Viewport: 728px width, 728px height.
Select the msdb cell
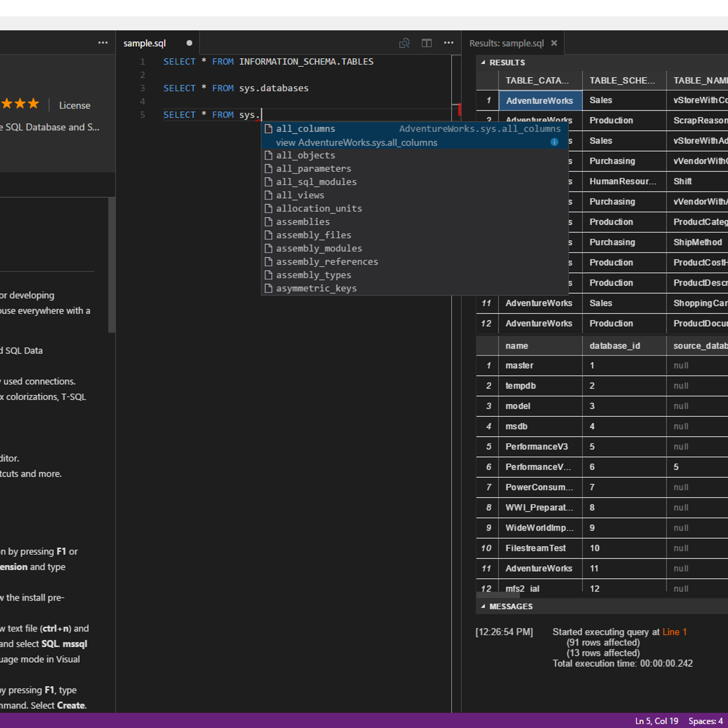click(540, 426)
